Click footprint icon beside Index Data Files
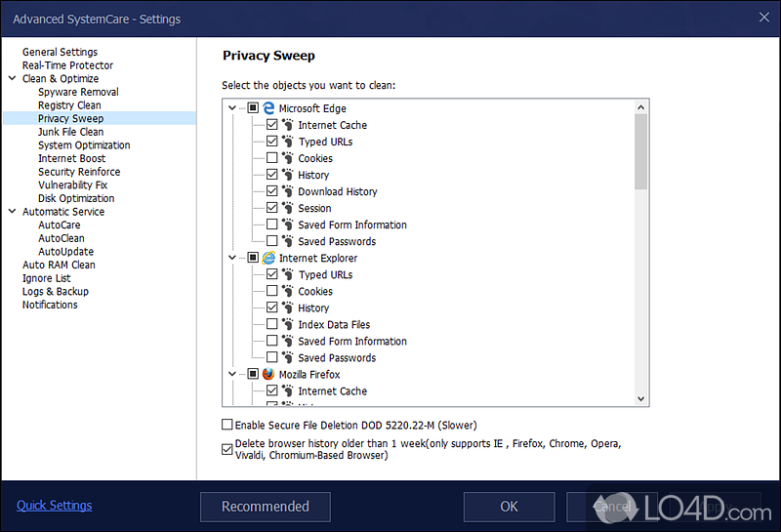The height and width of the screenshot is (532, 781). point(288,324)
